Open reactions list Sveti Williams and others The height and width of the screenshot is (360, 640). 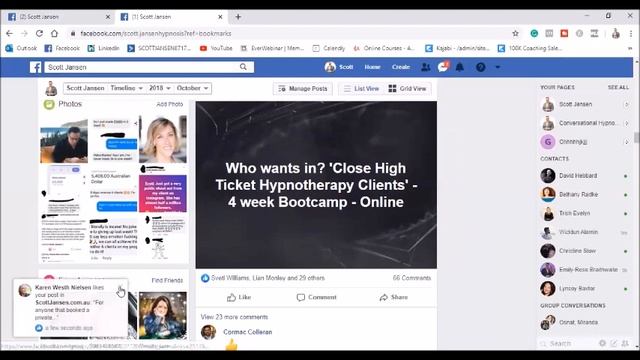pyautogui.click(x=267, y=278)
